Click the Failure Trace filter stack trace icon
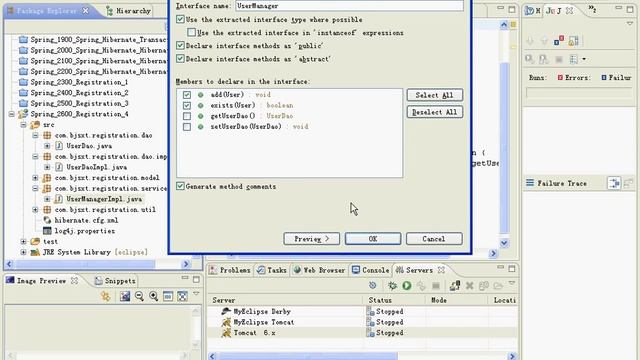Screen dimensions: 640x360 coord(613,183)
